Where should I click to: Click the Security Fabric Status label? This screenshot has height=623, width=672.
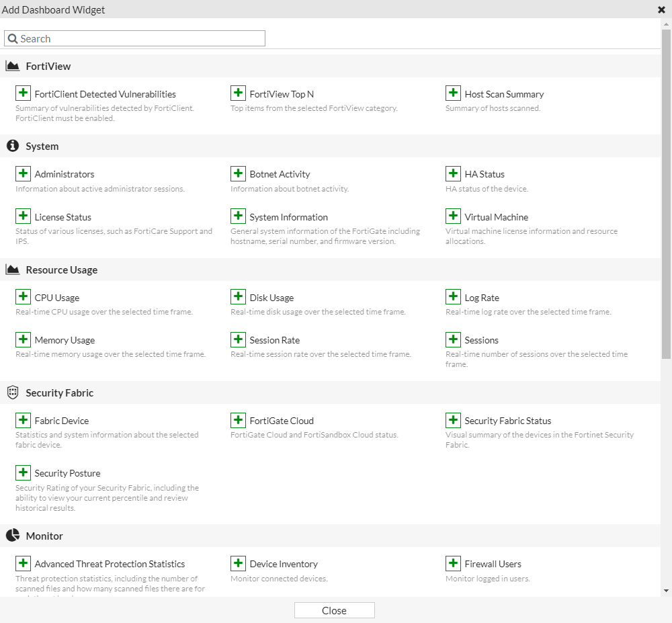coord(507,421)
